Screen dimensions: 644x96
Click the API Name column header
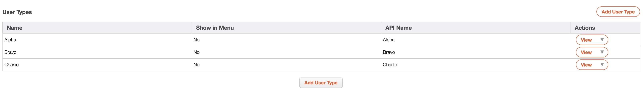[398, 28]
